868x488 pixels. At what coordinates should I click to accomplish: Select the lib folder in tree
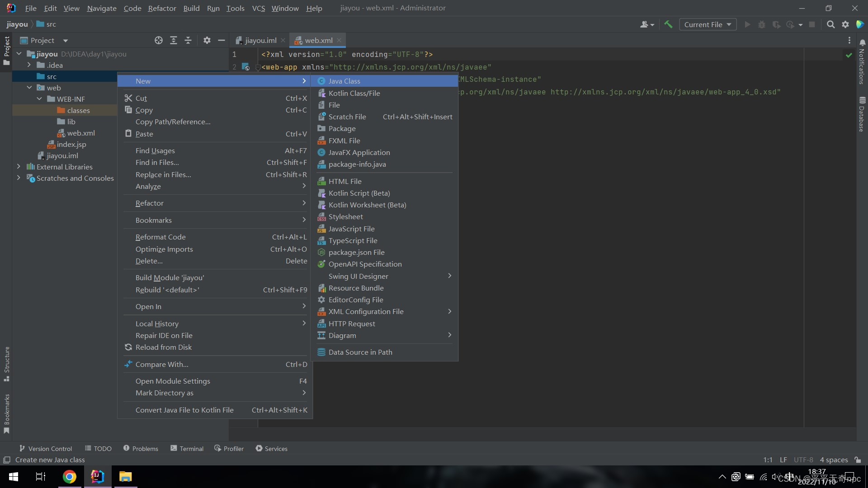point(71,122)
